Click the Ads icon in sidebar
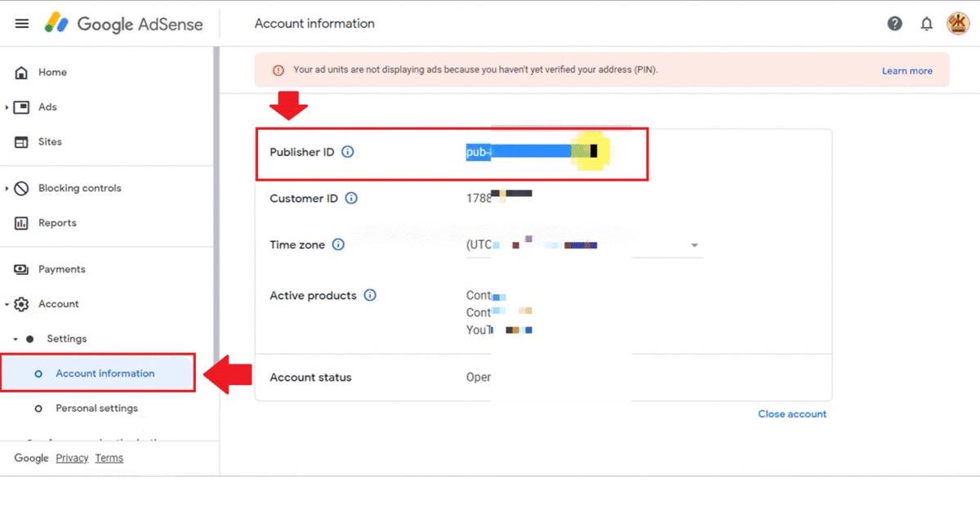Viewport: 980px width, 519px height. click(x=22, y=107)
